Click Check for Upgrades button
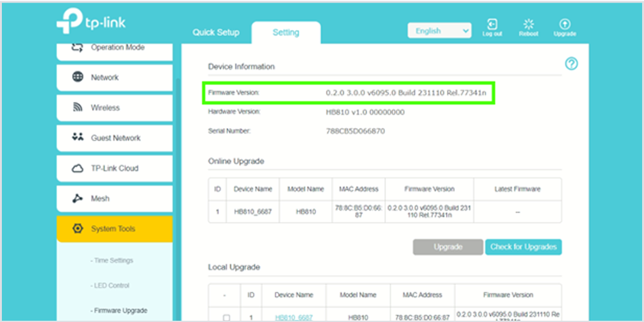This screenshot has height=322, width=644. 523,247
